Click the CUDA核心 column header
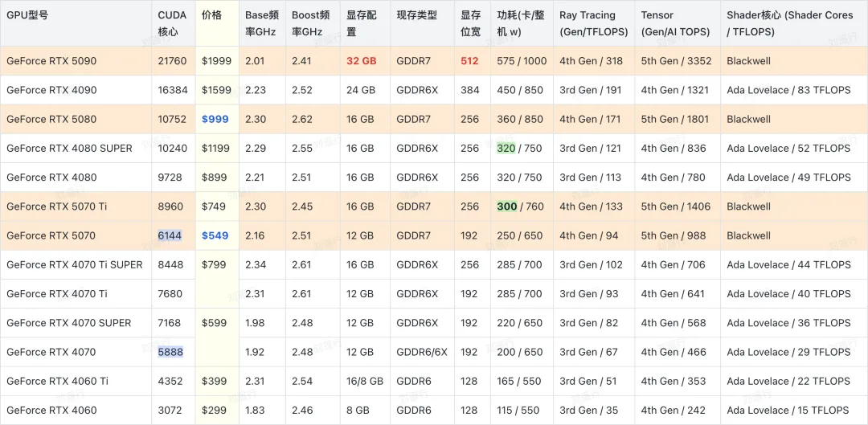 172,23
